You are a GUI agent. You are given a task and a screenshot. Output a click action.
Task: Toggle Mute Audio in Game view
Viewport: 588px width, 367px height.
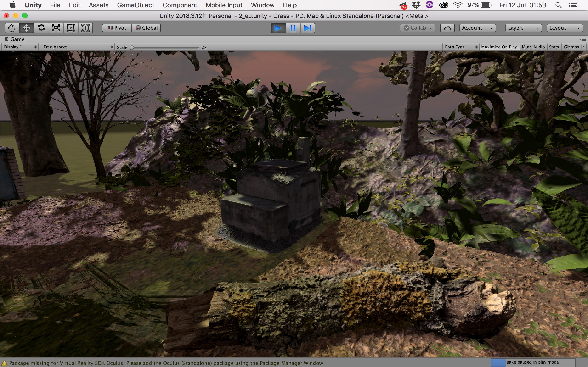click(533, 47)
